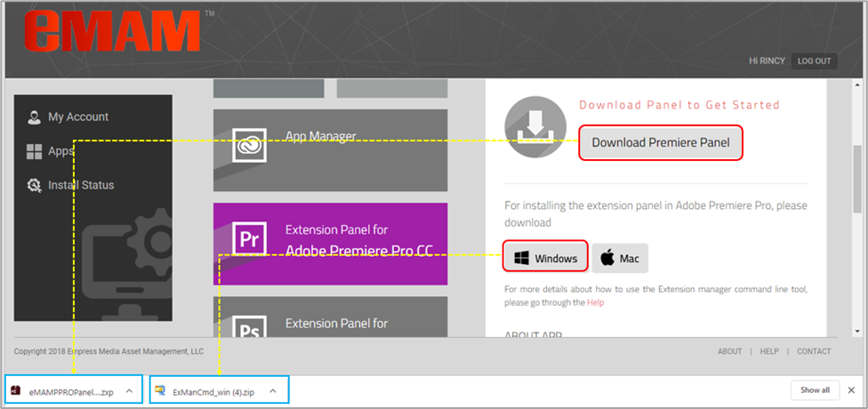Select the Photoshop Extension Panel tile
The height and width of the screenshot is (409, 868).
(x=331, y=317)
